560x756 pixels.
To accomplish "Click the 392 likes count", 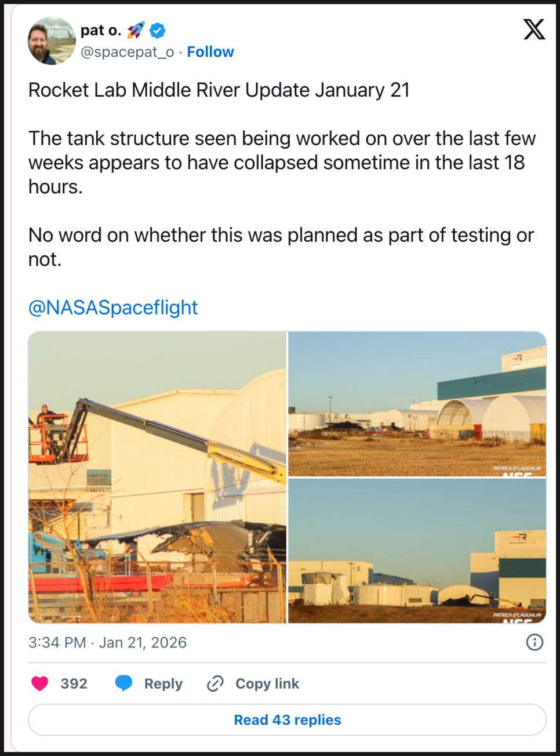I will coord(74,683).
